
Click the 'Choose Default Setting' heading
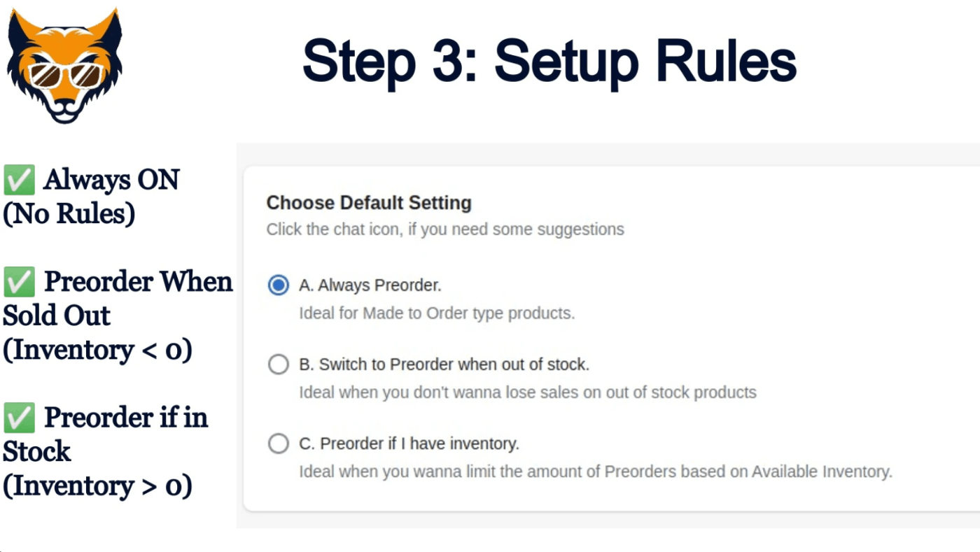click(369, 203)
